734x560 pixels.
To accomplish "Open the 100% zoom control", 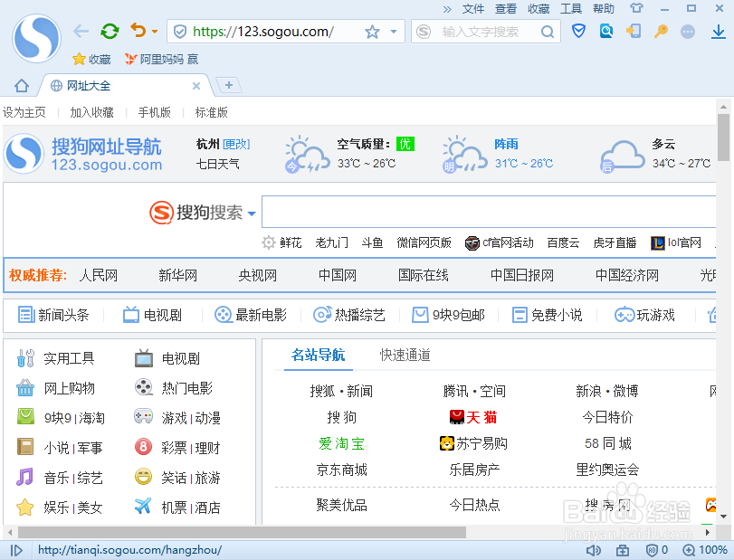I will coord(705,550).
